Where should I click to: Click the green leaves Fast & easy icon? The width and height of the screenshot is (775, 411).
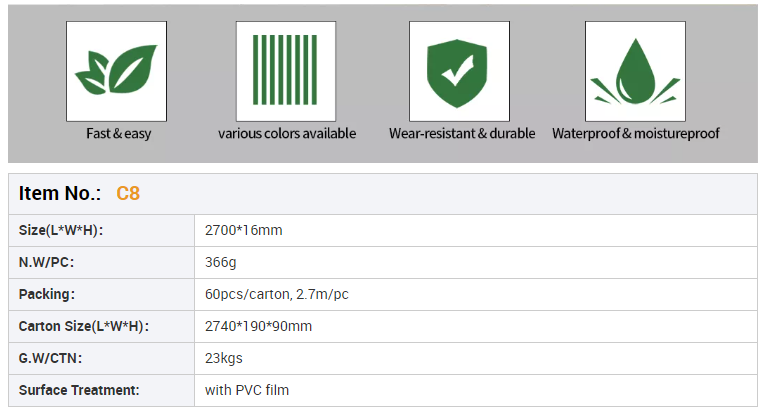tap(116, 71)
